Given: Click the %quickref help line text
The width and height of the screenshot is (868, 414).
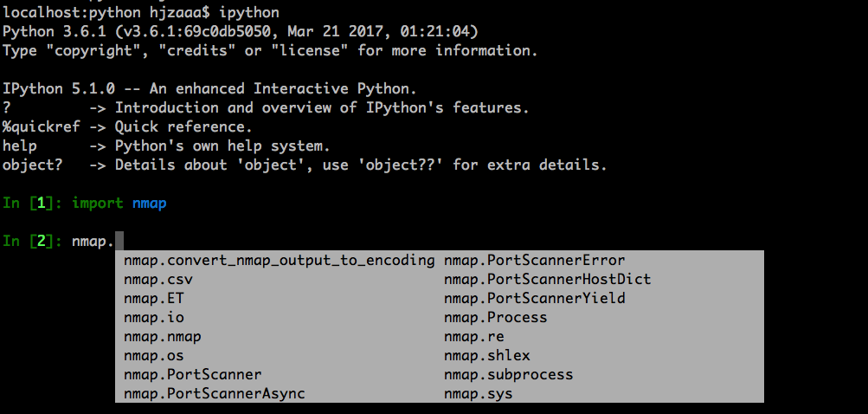Looking at the screenshot, I should click(41, 126).
